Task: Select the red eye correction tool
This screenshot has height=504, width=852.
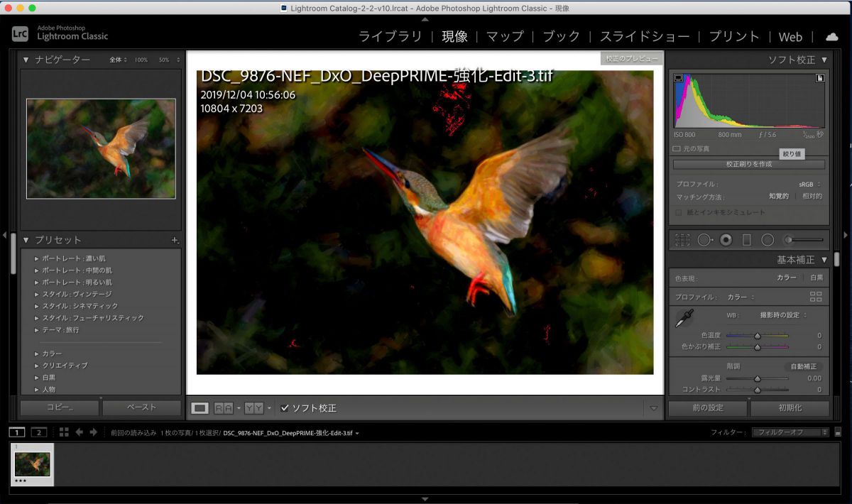Action: (726, 240)
